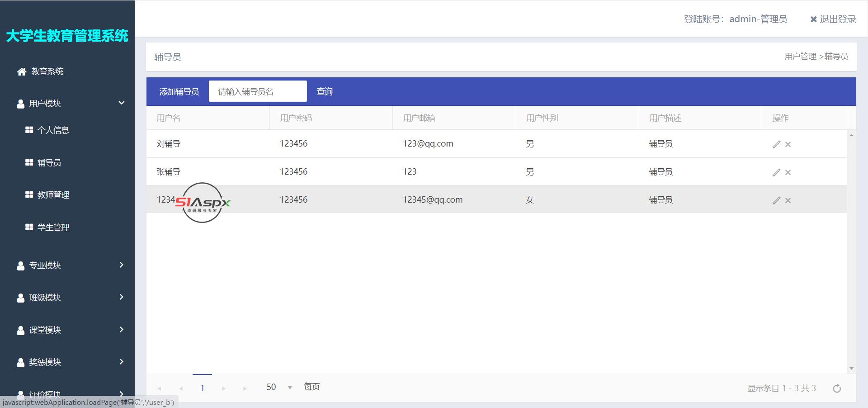The image size is (868, 408).
Task: Click the refresh icon in pagination bar
Action: (837, 388)
